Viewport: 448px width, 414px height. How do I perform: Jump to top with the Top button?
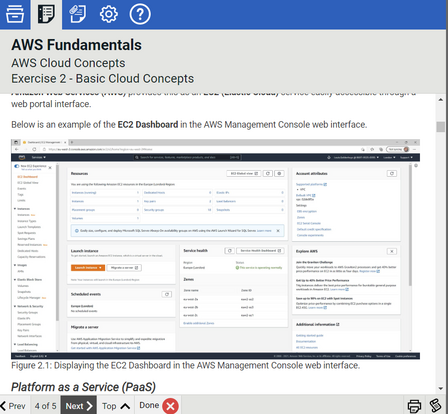coord(116,406)
